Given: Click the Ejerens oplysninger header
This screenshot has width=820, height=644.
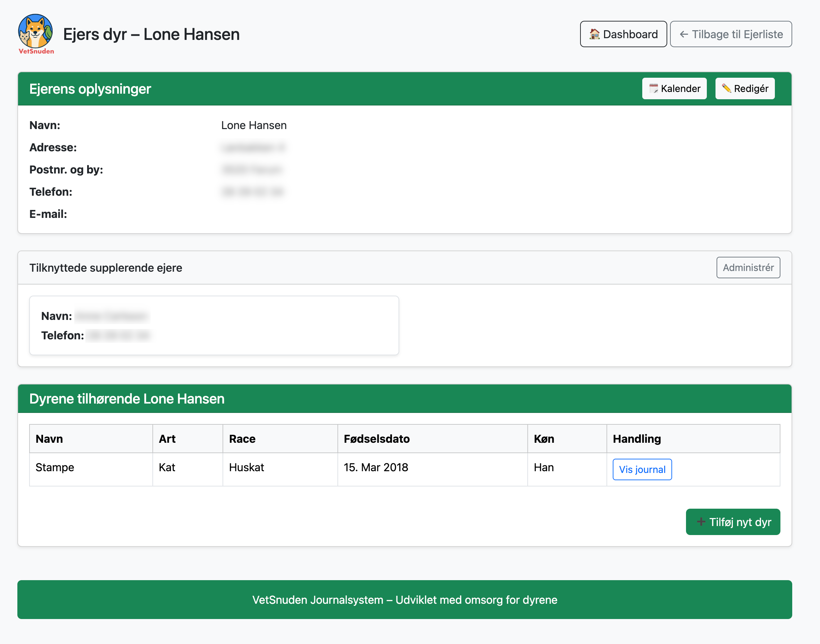Looking at the screenshot, I should (x=90, y=89).
